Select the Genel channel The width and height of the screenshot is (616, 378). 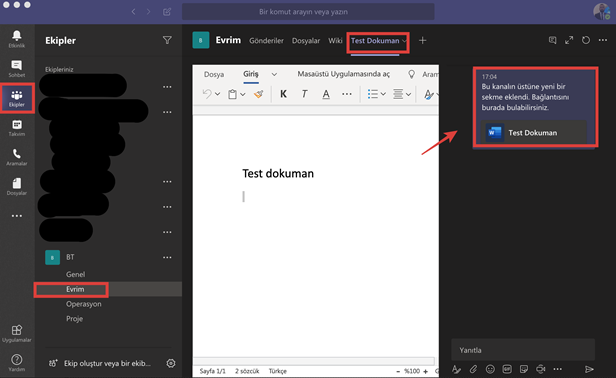click(75, 274)
